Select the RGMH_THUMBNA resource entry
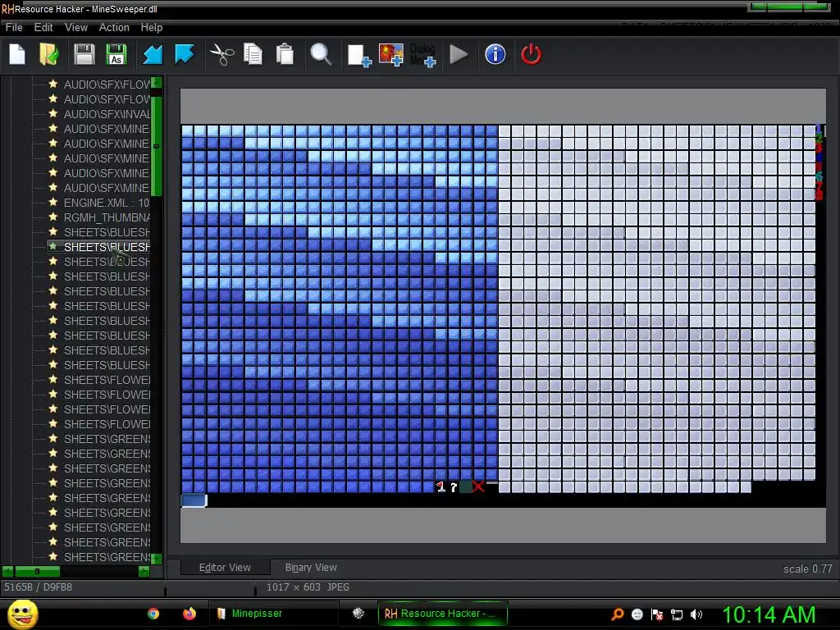Screen dimensions: 840x630 [107, 217]
